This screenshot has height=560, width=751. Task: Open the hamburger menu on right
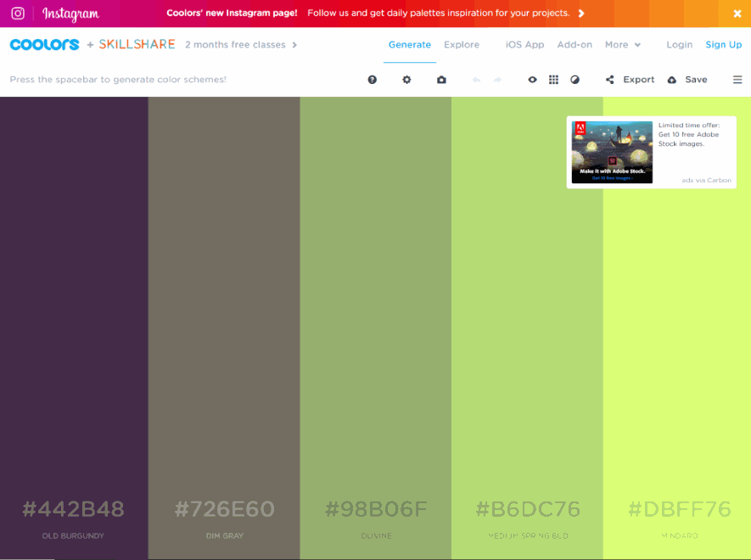coord(737,80)
